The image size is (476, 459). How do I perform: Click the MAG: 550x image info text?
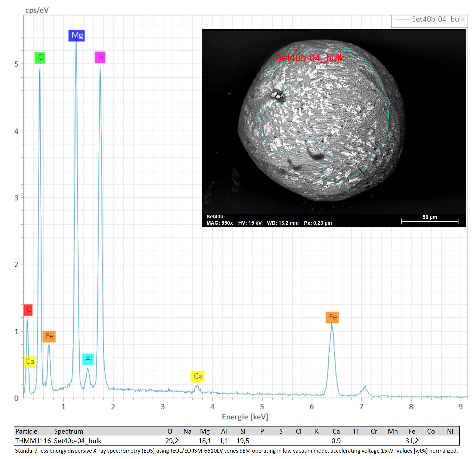(220, 223)
